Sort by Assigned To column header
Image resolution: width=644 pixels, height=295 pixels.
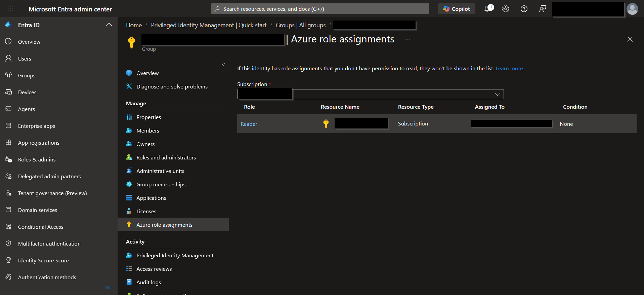pos(489,107)
